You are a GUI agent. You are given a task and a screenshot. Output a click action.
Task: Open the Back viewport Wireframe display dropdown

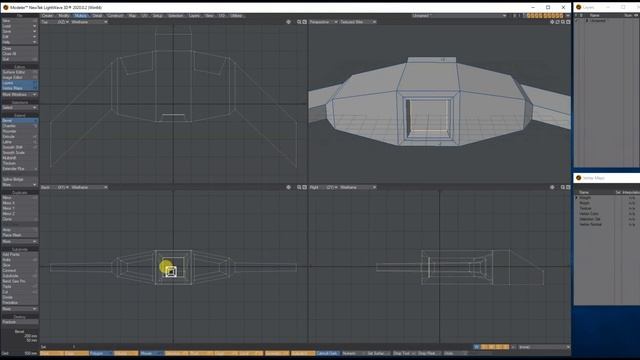tap(89, 187)
